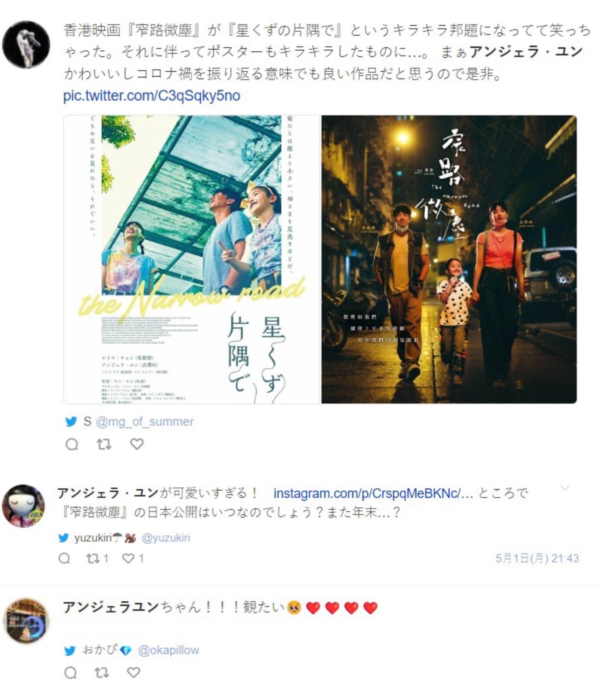The width and height of the screenshot is (599, 700).
Task: Like the okapillow tweet
Action: coord(133,673)
